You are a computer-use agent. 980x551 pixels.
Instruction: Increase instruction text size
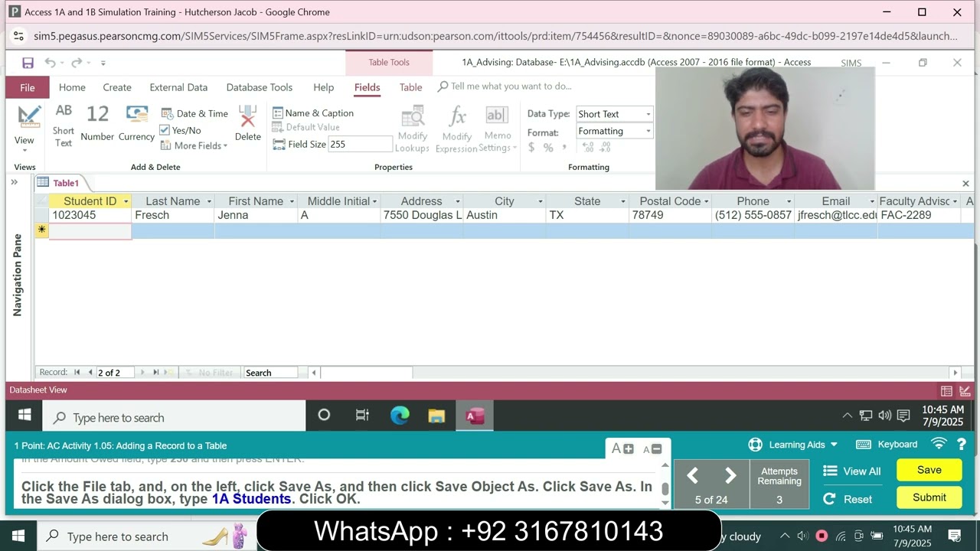pos(622,449)
